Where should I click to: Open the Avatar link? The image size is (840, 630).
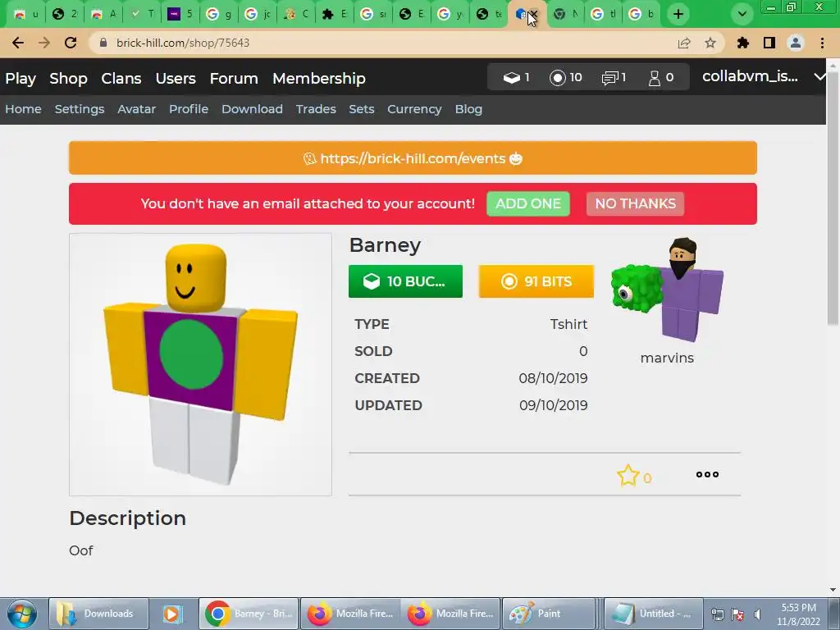(x=137, y=109)
